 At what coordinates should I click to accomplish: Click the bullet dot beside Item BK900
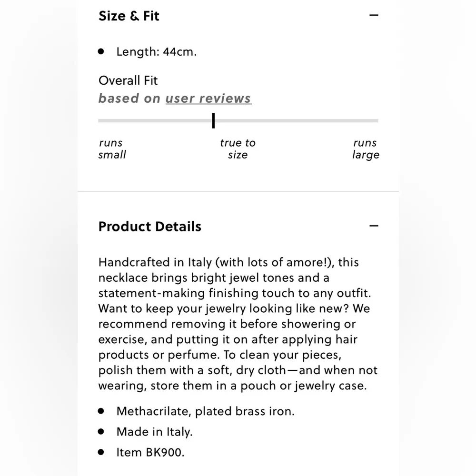pos(101,452)
